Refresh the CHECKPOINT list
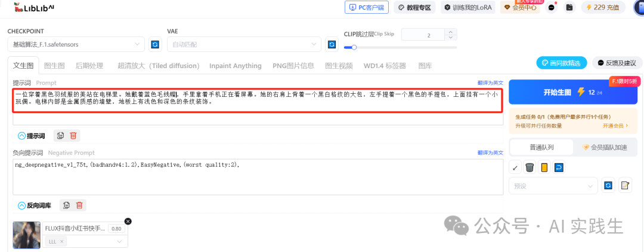Viewport: 644px width, 252px height. click(x=155, y=44)
